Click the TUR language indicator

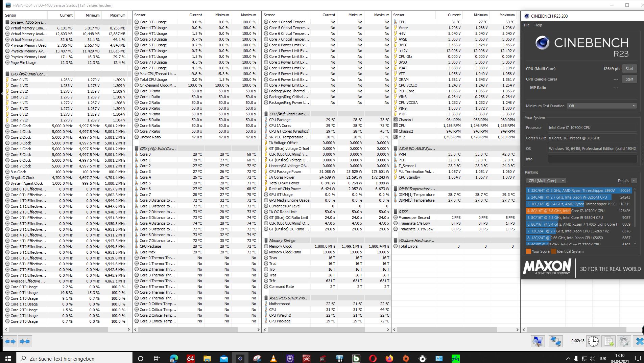pyautogui.click(x=602, y=359)
